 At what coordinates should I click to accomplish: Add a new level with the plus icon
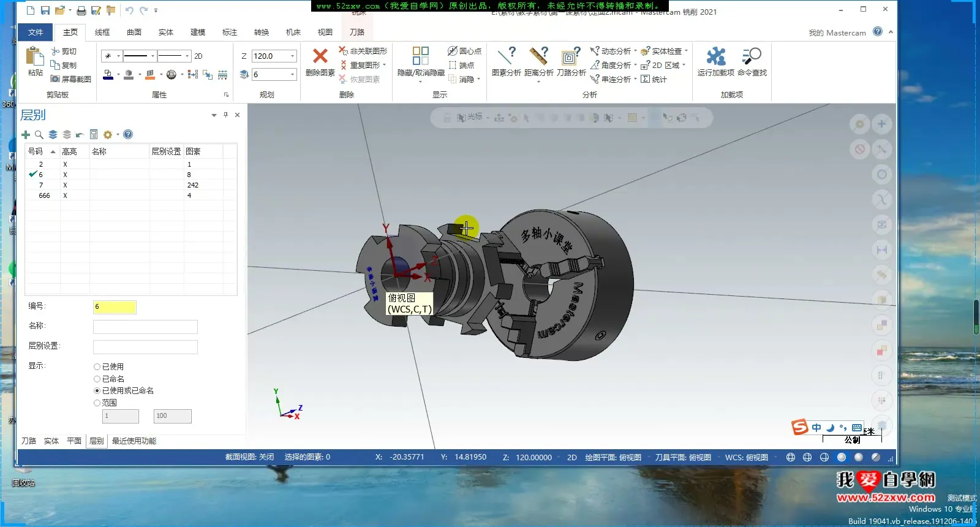[26, 135]
